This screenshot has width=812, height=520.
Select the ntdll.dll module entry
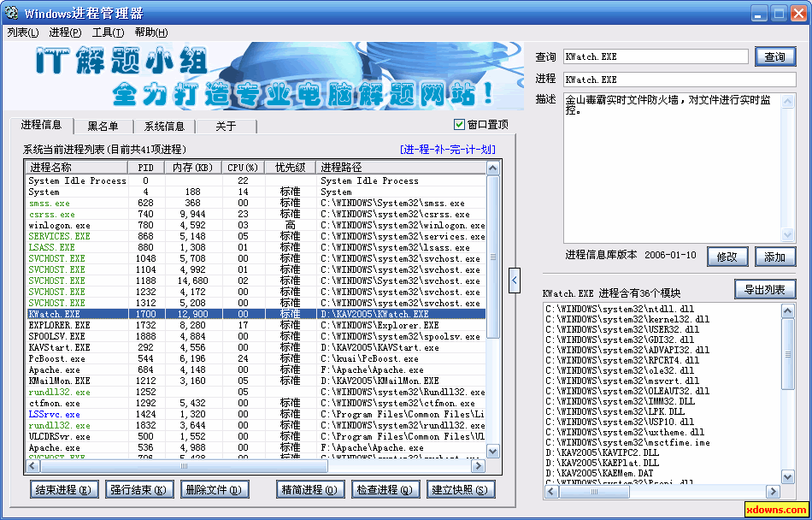620,310
